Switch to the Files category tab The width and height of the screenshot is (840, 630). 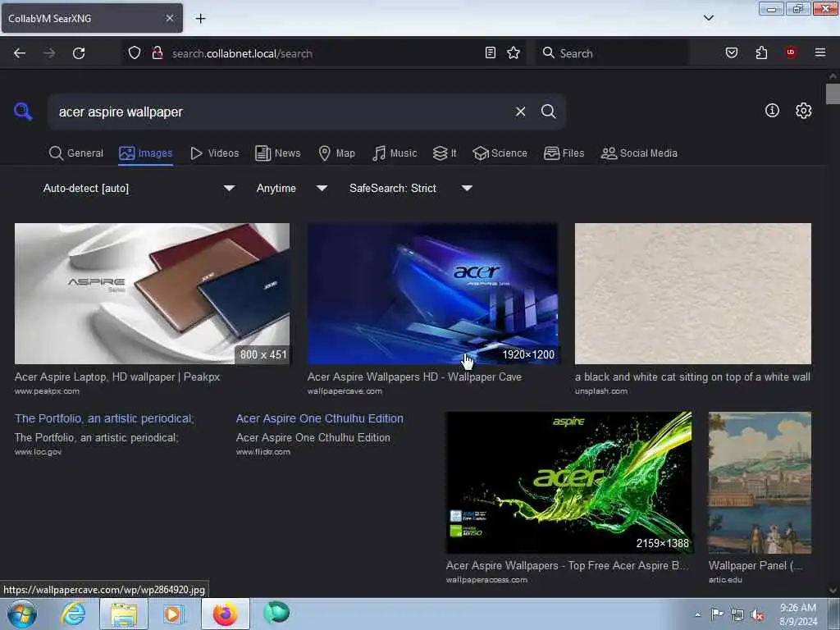(x=564, y=153)
